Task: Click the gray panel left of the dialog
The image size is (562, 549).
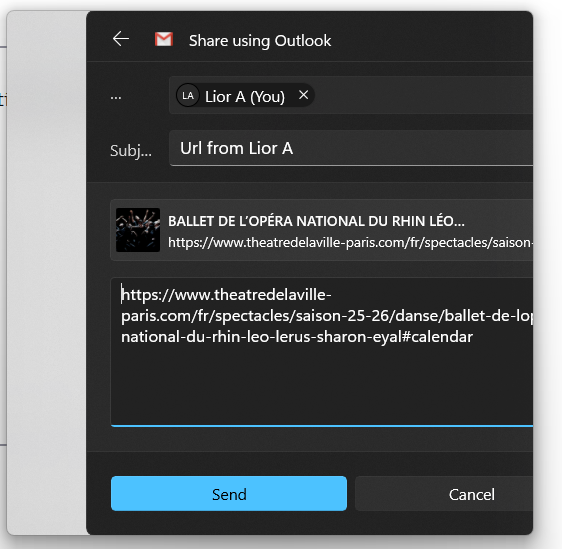Action: (x=47, y=272)
